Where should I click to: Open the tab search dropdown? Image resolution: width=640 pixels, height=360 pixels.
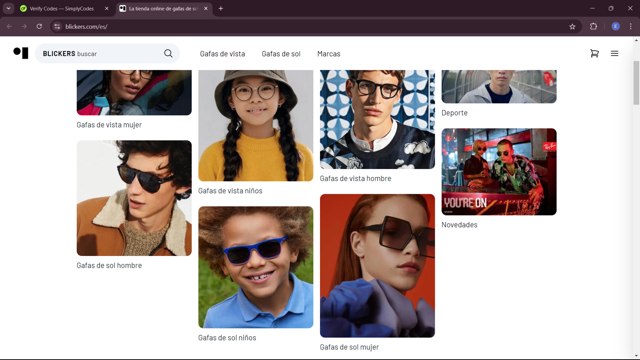click(x=8, y=8)
